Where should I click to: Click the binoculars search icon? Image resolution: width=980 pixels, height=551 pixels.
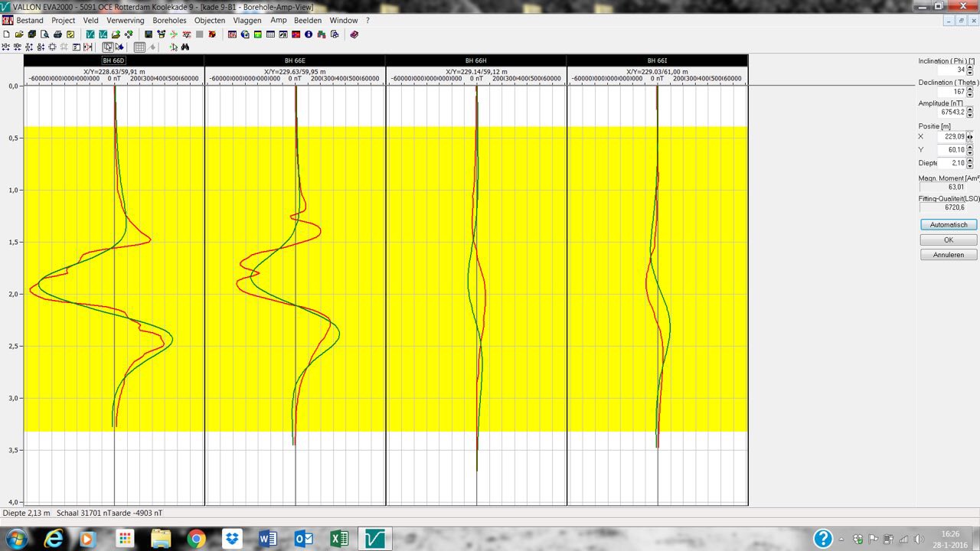pos(185,47)
